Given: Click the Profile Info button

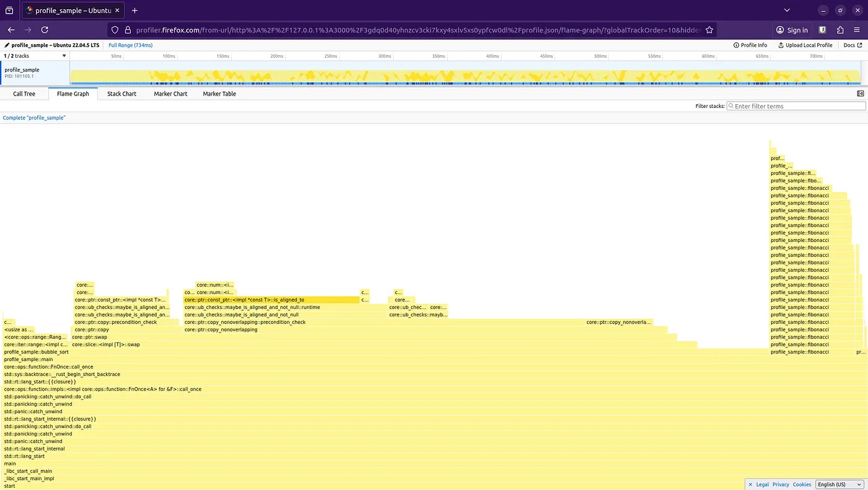Looking at the screenshot, I should pos(750,45).
